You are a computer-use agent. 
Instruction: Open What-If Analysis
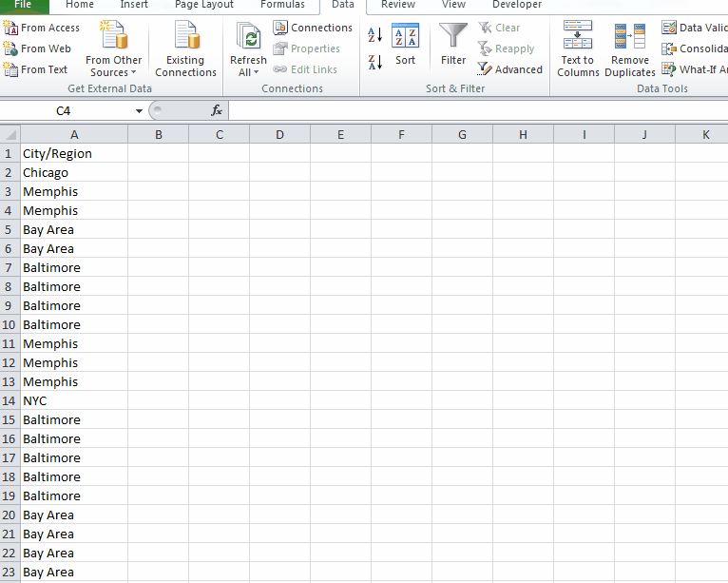(695, 69)
